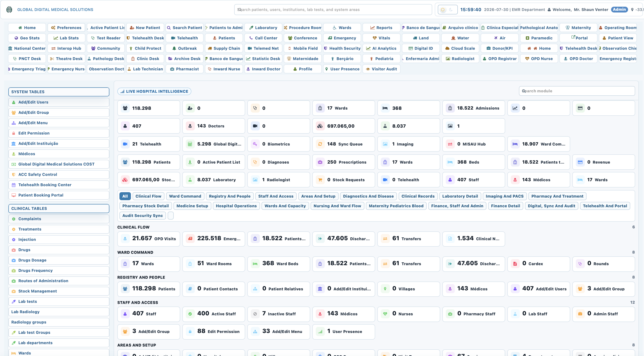The height and width of the screenshot is (356, 644).
Task: Open the Maternity nav button
Action: point(578,28)
